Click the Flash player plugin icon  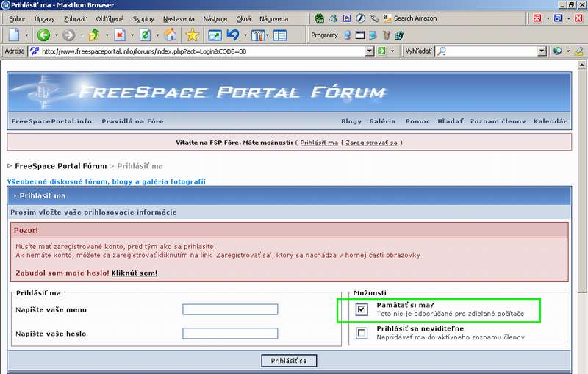point(360,18)
